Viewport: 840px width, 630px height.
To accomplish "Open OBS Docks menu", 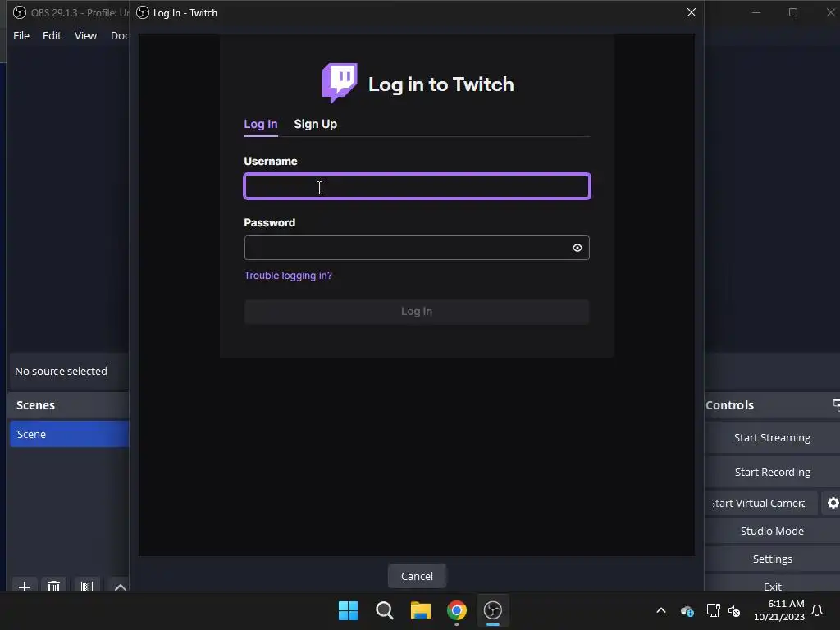I will point(119,35).
